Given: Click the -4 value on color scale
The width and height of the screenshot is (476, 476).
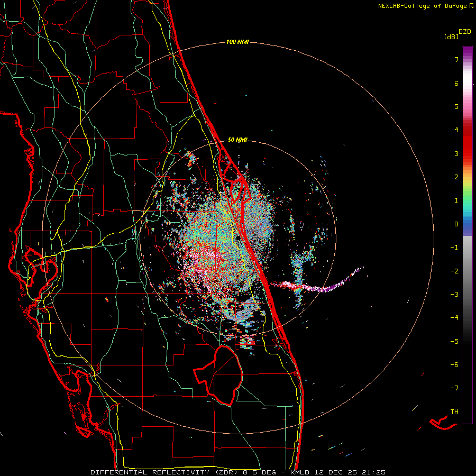Looking at the screenshot, I should click(x=454, y=318).
